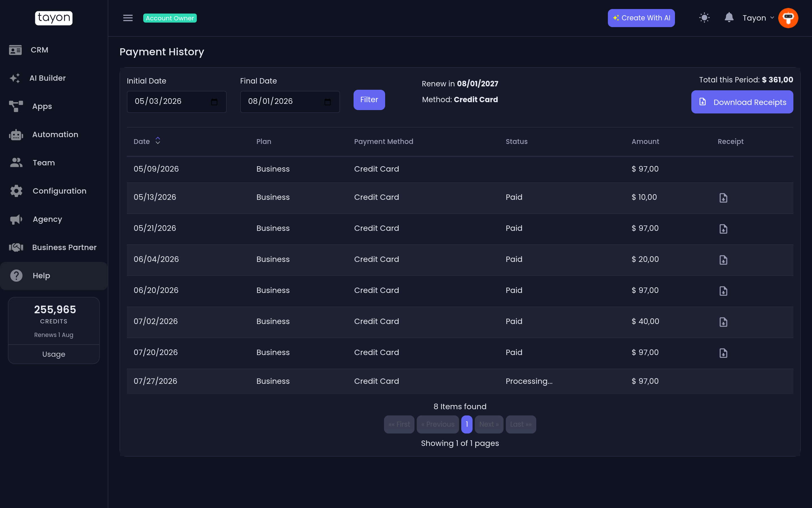The height and width of the screenshot is (508, 812).
Task: Download receipt for 05/13/2026 payment
Action: coord(723,198)
